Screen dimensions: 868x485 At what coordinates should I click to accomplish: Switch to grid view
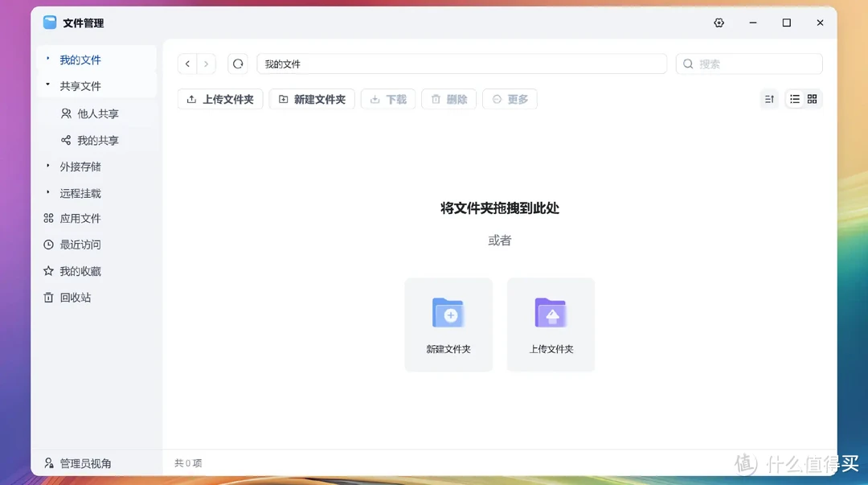click(812, 99)
